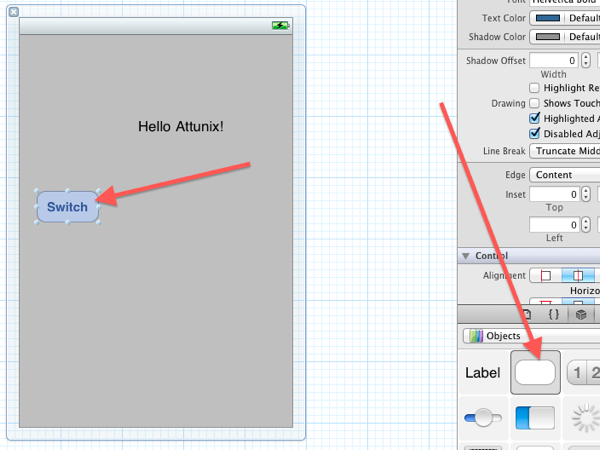Click the Shadow Offset width field
The image size is (600, 450).
click(554, 60)
